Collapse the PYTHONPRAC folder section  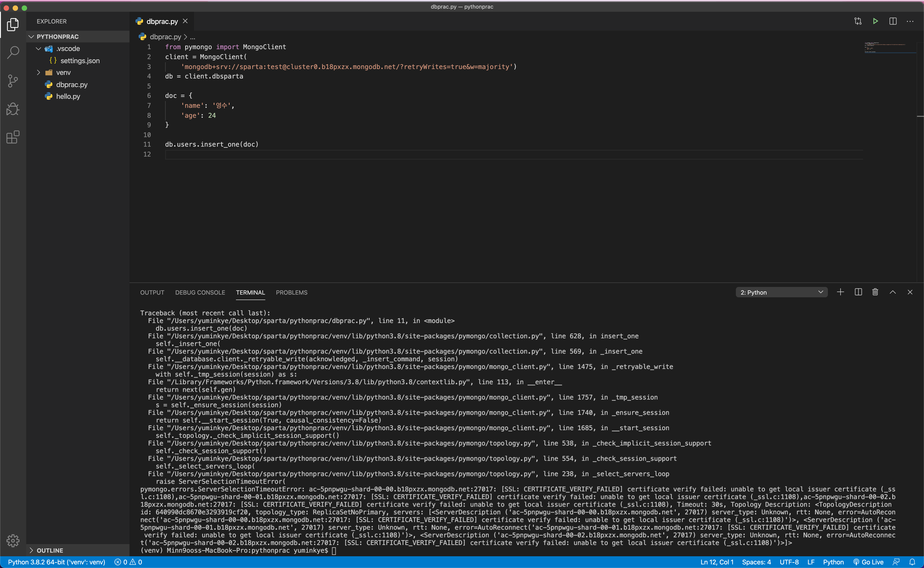click(x=78, y=37)
